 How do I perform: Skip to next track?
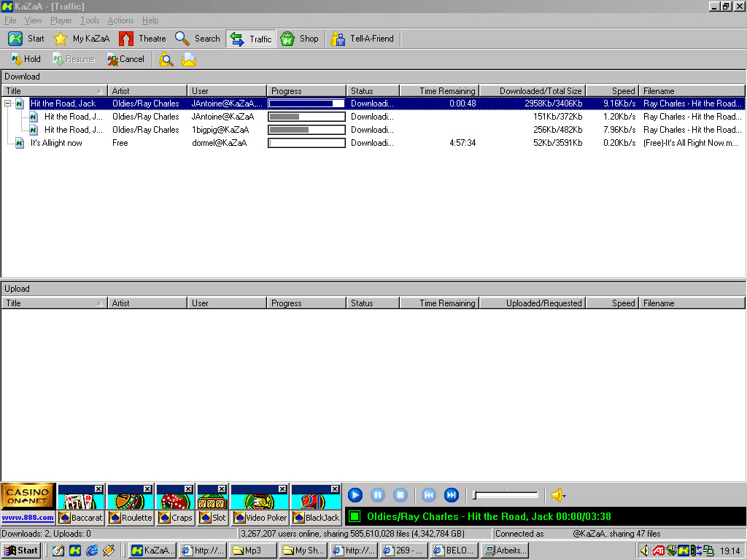452,495
